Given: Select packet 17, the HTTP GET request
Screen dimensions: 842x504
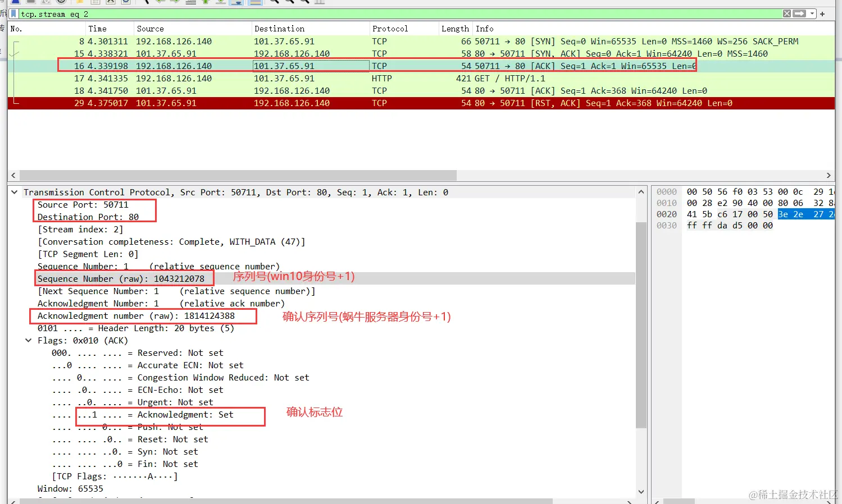Looking at the screenshot, I should [421, 79].
